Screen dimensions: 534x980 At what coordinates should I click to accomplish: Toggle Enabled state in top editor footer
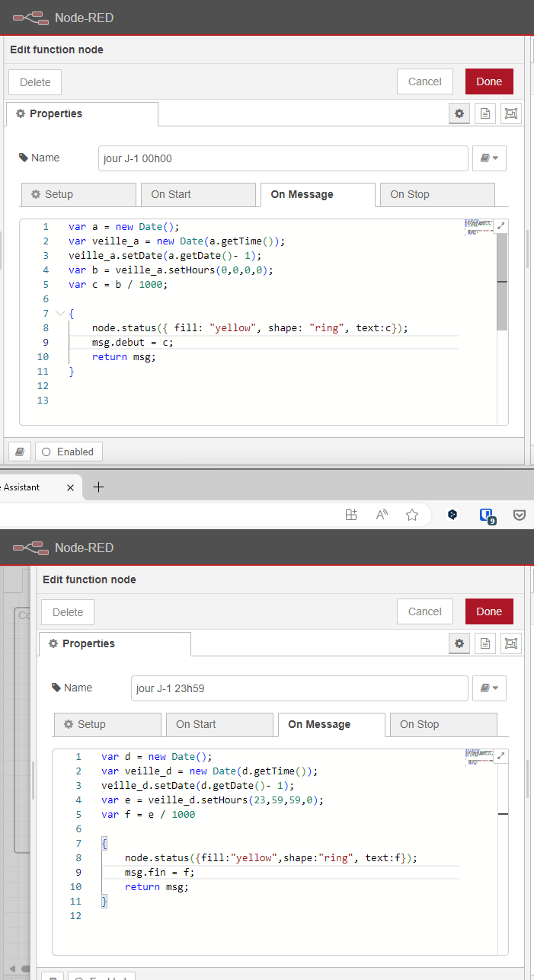click(x=69, y=452)
